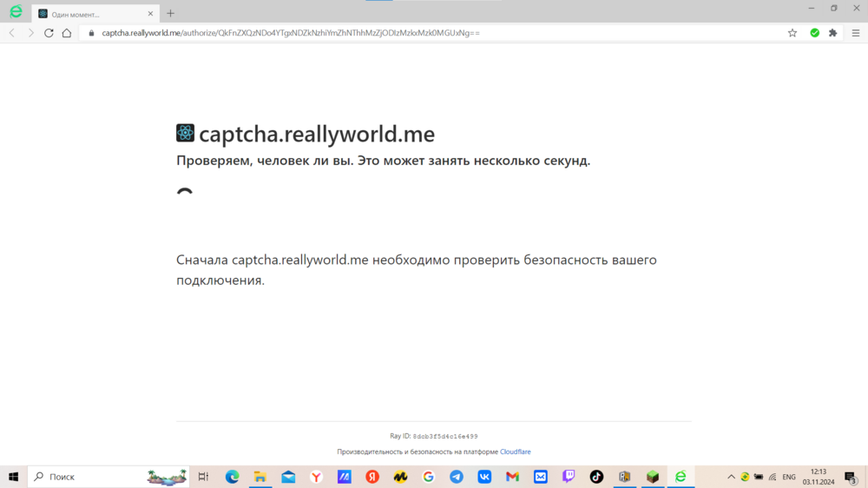This screenshot has height=488, width=868.
Task: Open Task View from the taskbar
Action: pyautogui.click(x=203, y=477)
